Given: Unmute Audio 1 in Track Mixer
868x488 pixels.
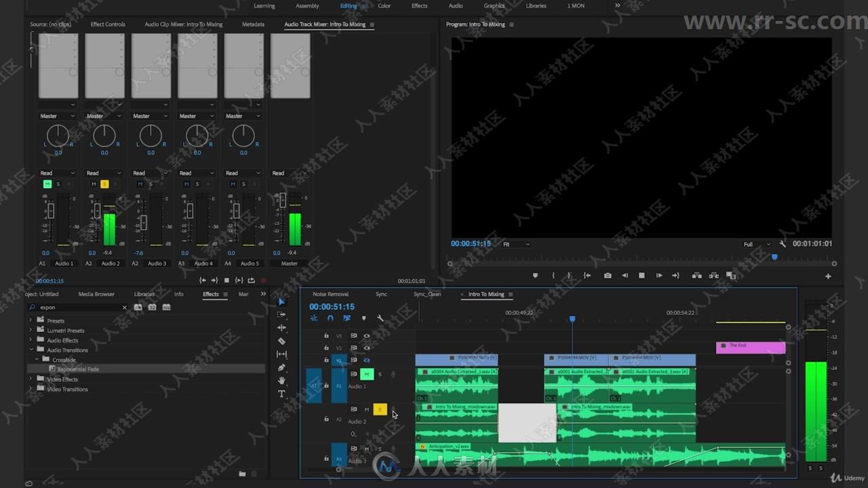Looking at the screenshot, I should point(47,184).
